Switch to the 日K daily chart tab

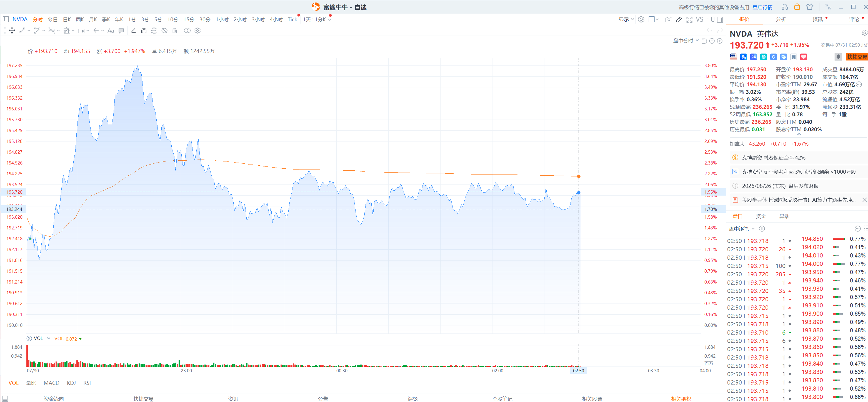(x=67, y=19)
